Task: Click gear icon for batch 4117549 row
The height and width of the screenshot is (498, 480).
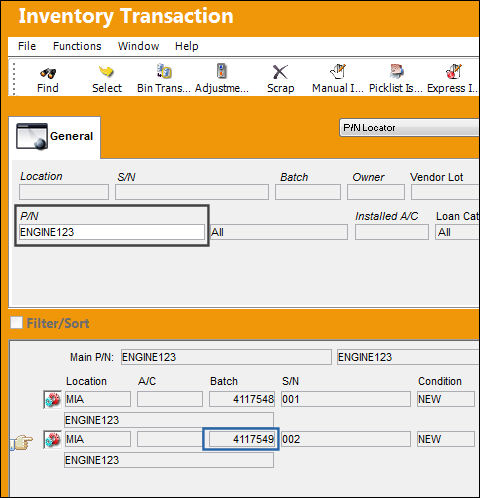Action: [53, 439]
